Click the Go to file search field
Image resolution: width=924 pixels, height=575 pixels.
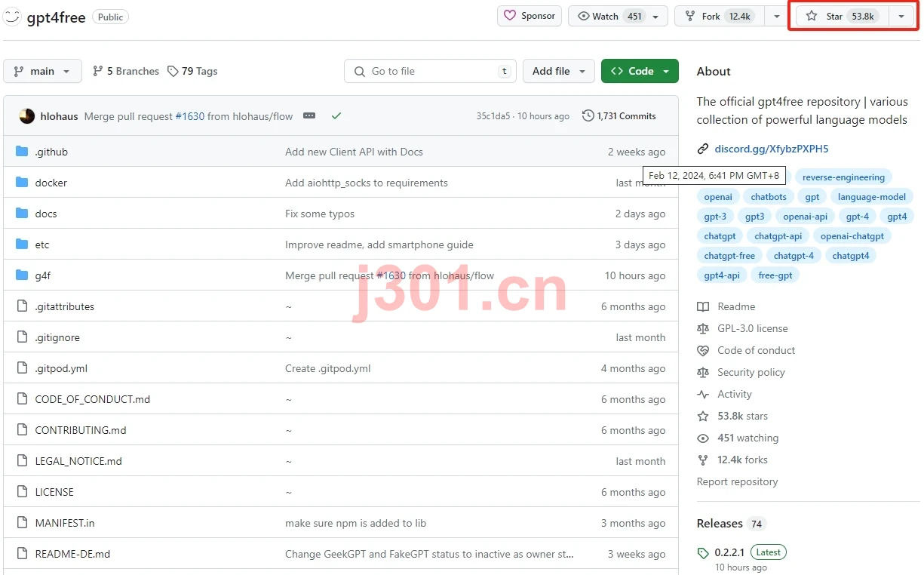tap(431, 71)
